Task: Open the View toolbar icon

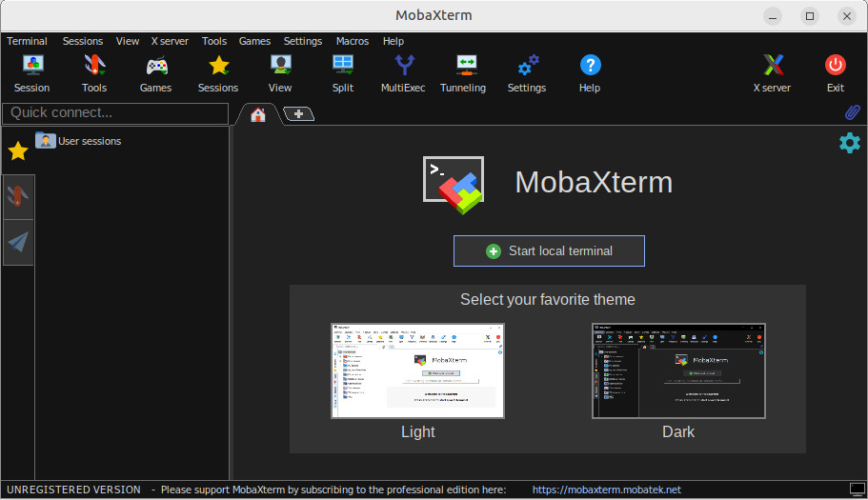Action: (280, 73)
